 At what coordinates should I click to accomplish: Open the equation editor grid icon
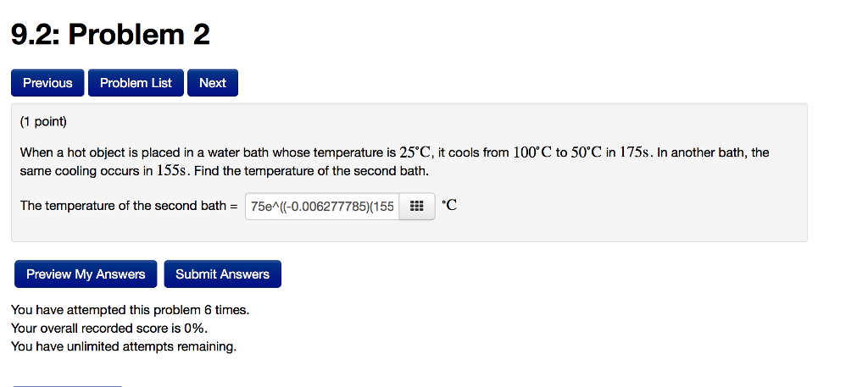tap(417, 207)
